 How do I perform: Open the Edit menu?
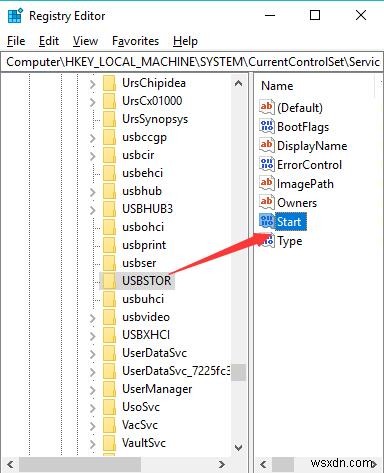click(x=49, y=41)
